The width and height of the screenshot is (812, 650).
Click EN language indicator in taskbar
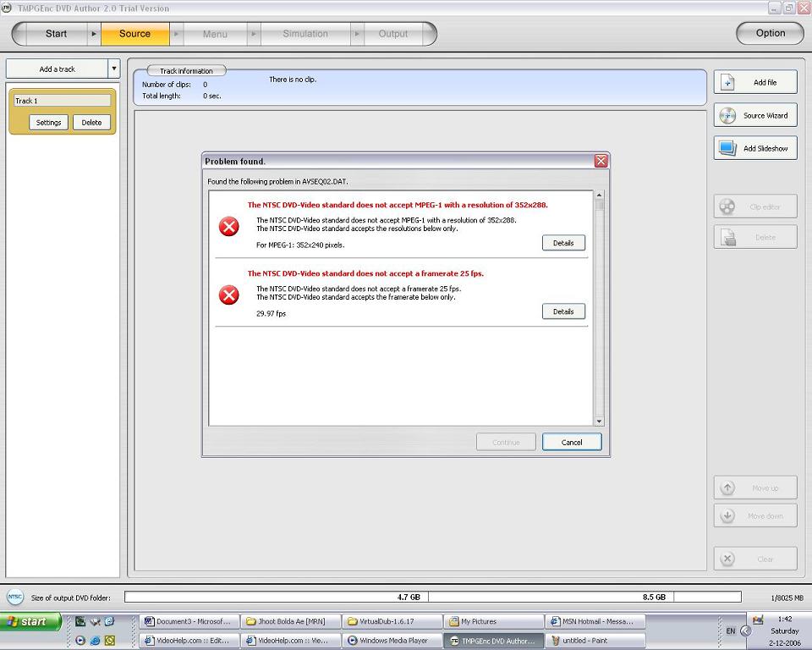tap(731, 631)
